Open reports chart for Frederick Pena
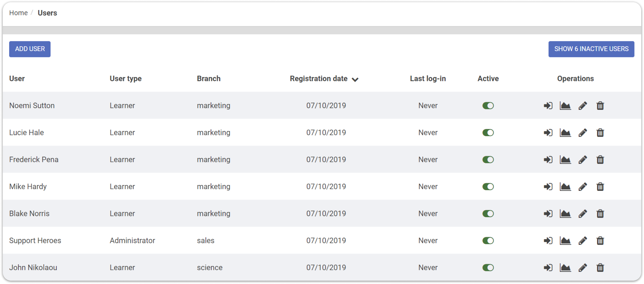Screen dimensions: 644x284 coord(565,159)
